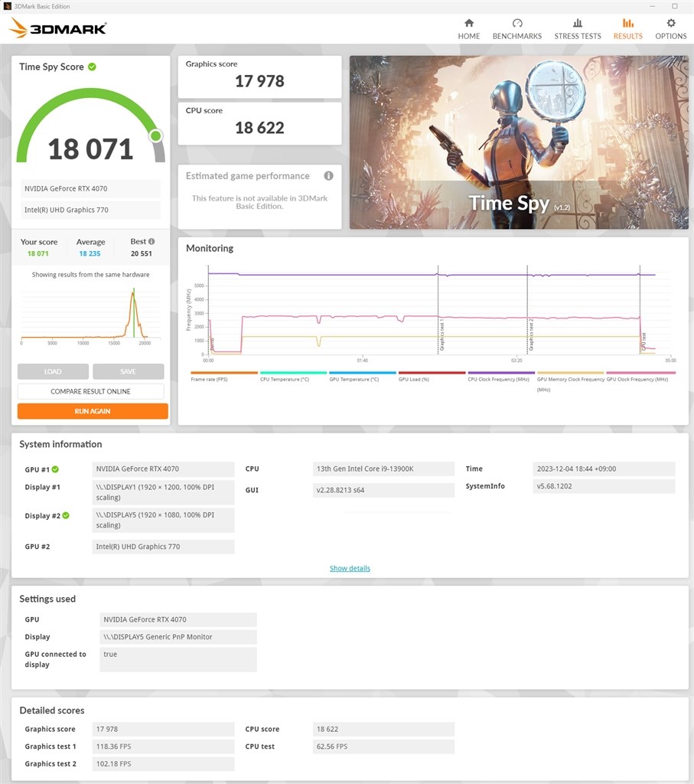Open the HOME tab
The width and height of the screenshot is (694, 784).
coord(469,29)
